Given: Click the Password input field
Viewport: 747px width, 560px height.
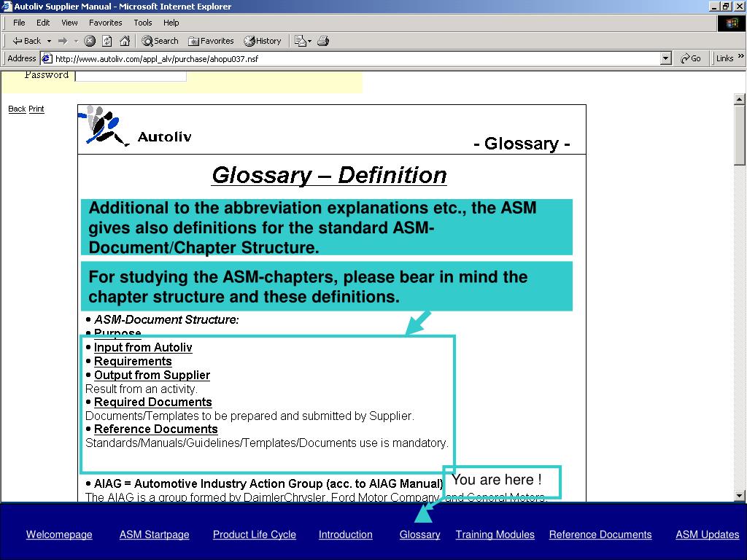Looking at the screenshot, I should (x=131, y=76).
